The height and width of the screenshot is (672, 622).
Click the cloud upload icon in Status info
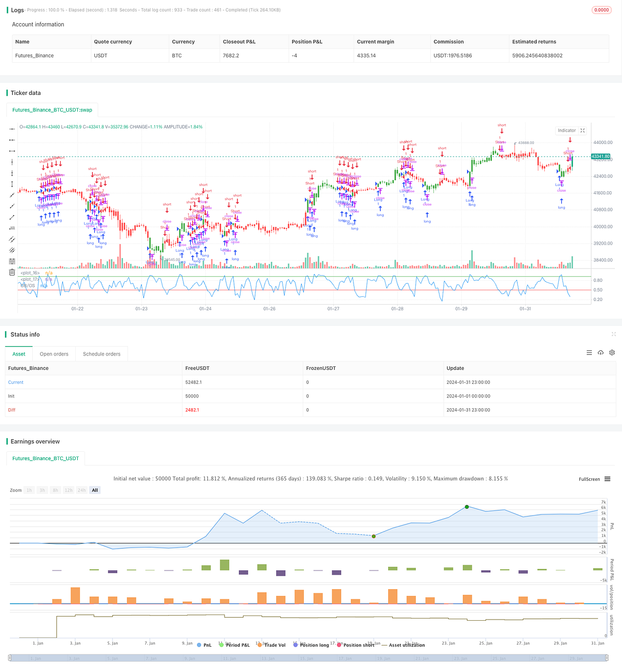coord(601,352)
